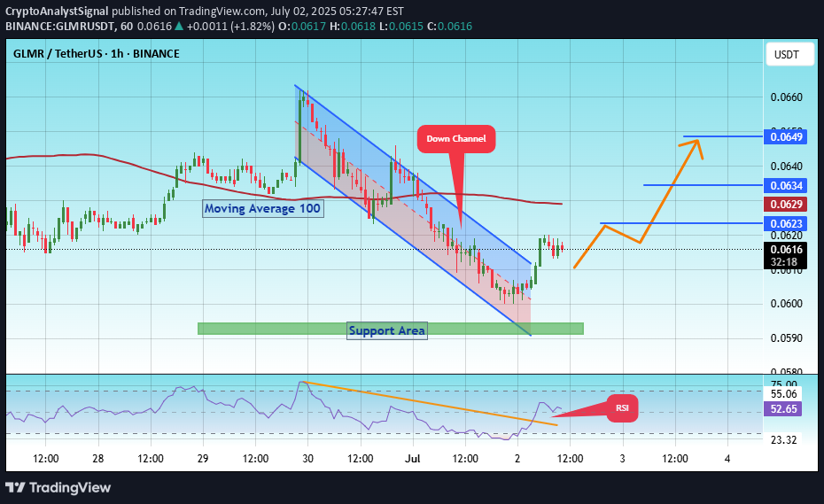Screen dimensions: 824x504
Task: Click the 0.0640 price axis value
Action: (x=786, y=167)
